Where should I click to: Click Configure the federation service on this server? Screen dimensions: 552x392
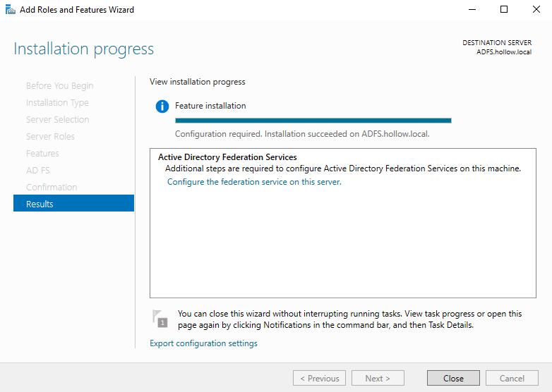coord(254,182)
